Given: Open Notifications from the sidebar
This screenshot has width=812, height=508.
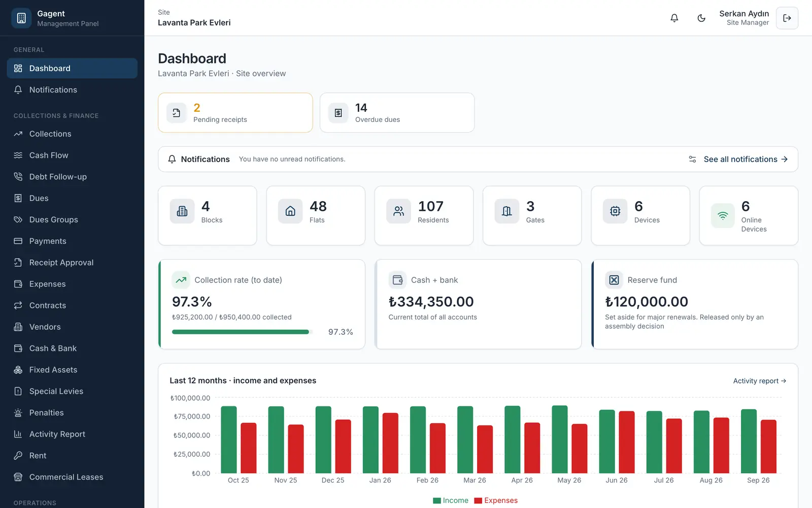Looking at the screenshot, I should tap(72, 90).
